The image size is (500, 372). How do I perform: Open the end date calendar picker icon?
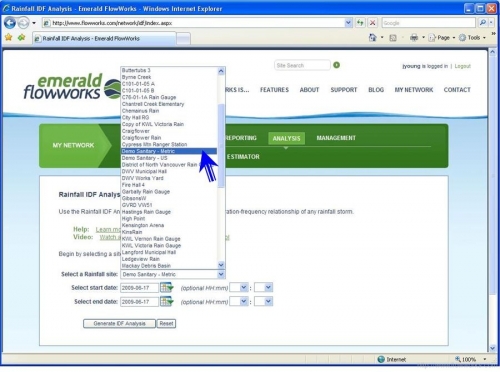166,301
